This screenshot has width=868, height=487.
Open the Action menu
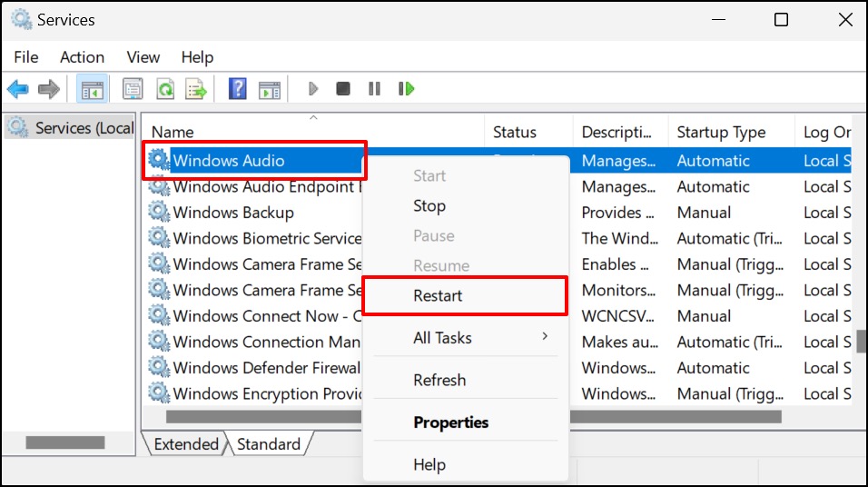[x=82, y=57]
